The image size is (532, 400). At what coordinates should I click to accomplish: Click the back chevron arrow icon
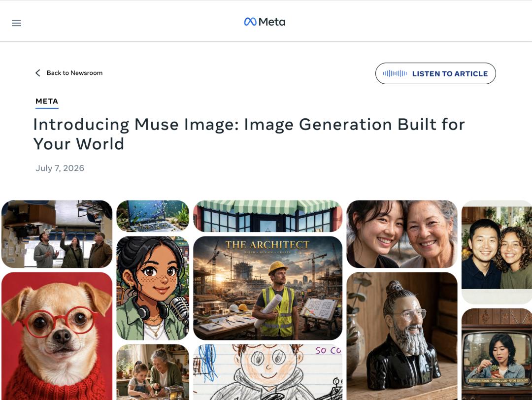pyautogui.click(x=37, y=73)
